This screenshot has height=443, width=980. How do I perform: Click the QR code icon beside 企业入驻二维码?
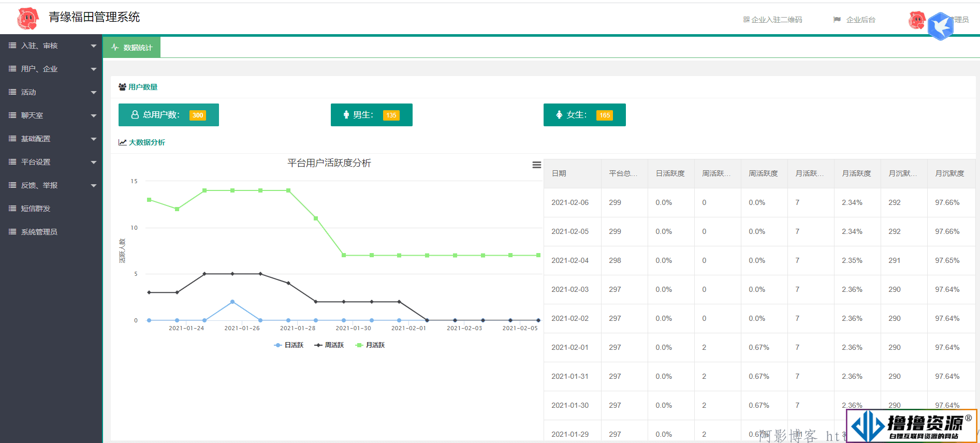pyautogui.click(x=746, y=20)
